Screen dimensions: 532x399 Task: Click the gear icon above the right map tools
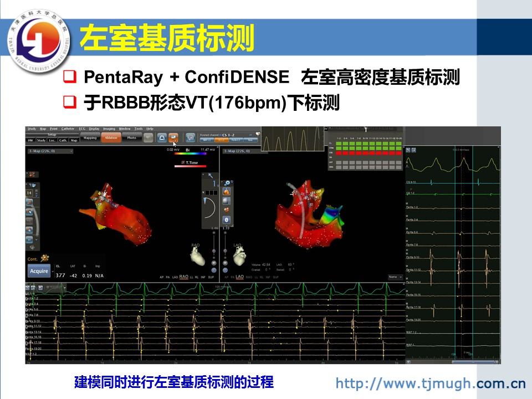227,183
